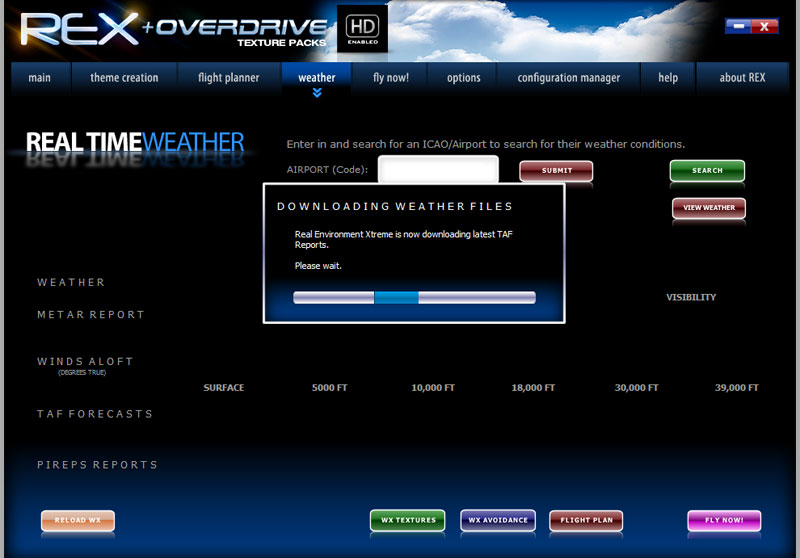Click the red SUBMIT button
Viewport: 800px width, 558px height.
[556, 170]
